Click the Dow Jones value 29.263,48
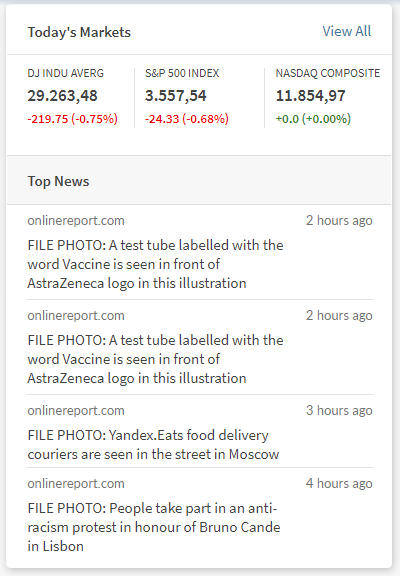The width and height of the screenshot is (400, 576). coord(62,96)
